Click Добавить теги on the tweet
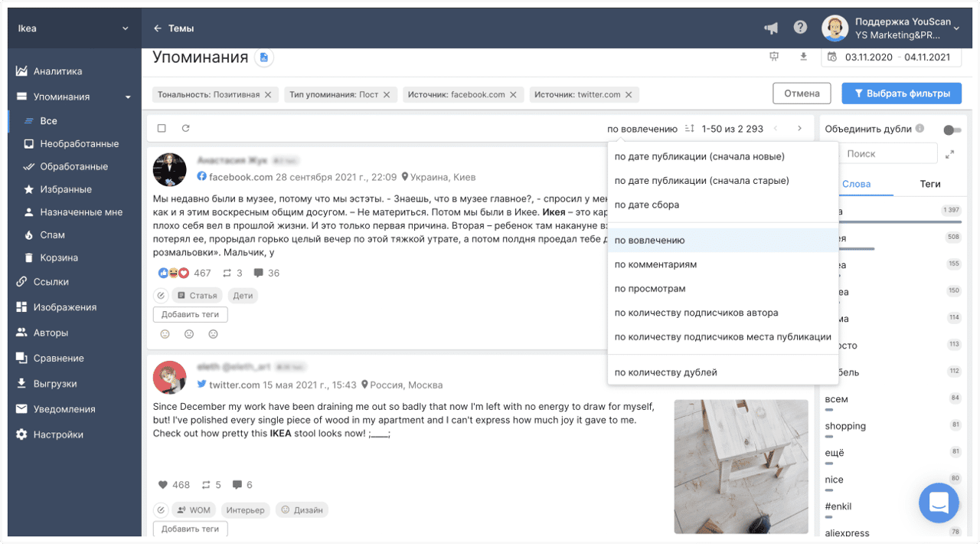 coord(190,529)
